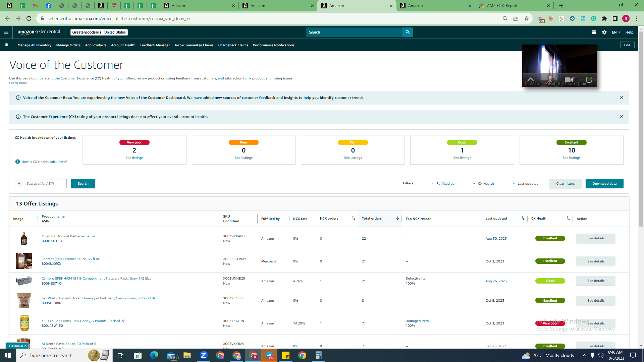This screenshot has width=644, height=362.
Task: Switch to the AMZ EOD Report tab
Action: click(514, 6)
